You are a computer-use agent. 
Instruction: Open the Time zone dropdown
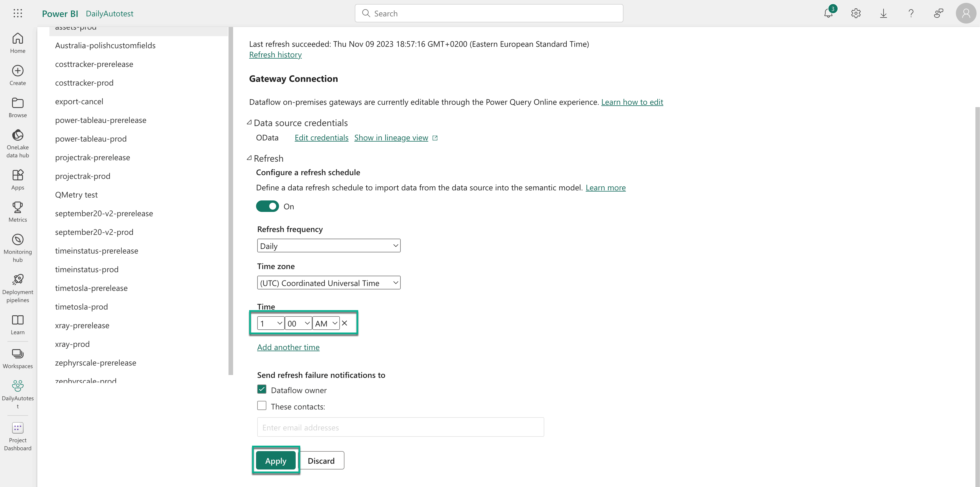pos(329,283)
